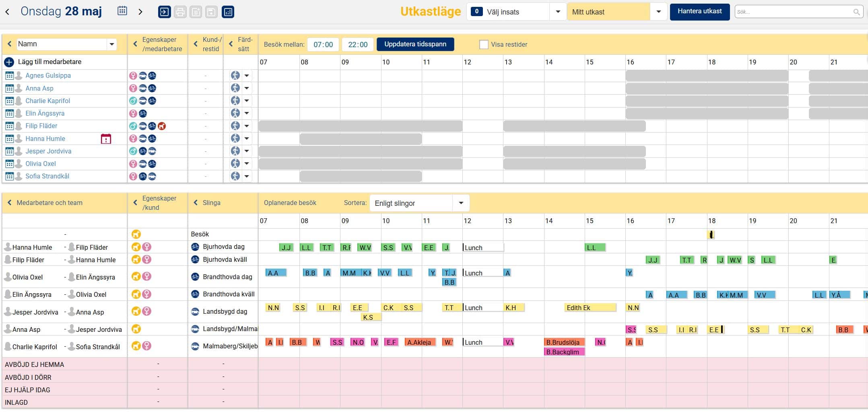Viewport: 868px width, 412px height.
Task: Open the Välj insats dropdown
Action: pyautogui.click(x=558, y=12)
